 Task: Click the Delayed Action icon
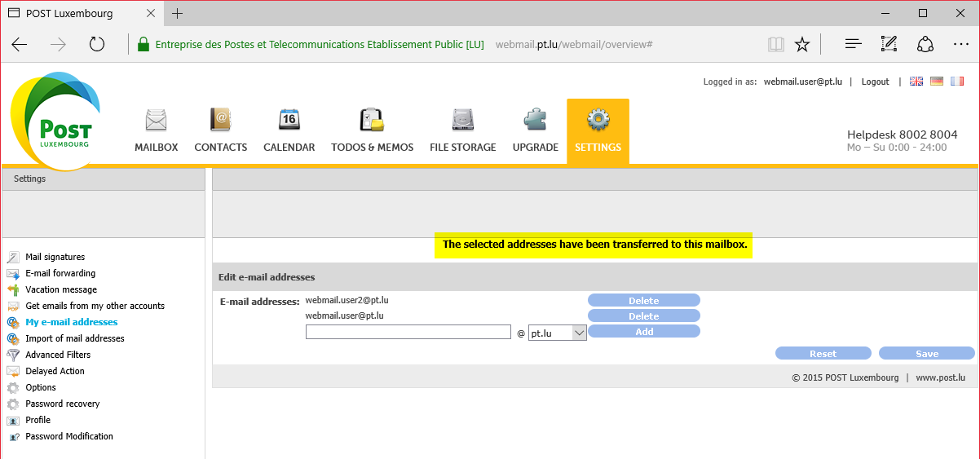point(13,371)
